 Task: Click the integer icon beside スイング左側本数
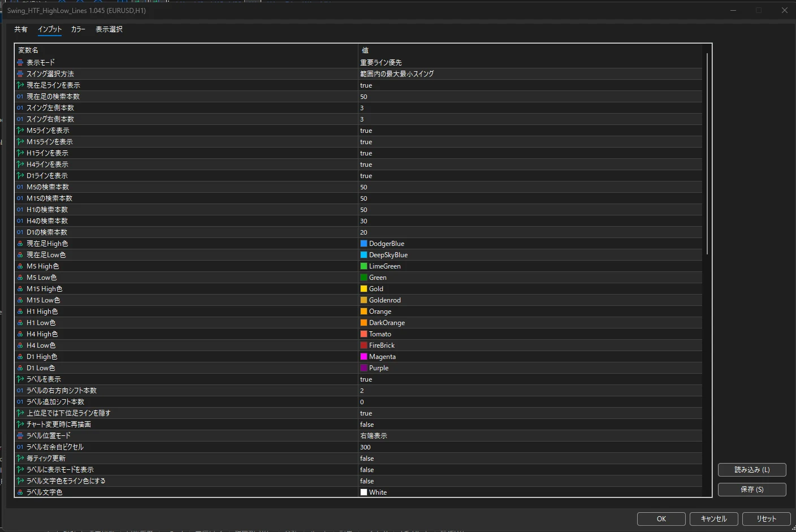click(x=20, y=108)
